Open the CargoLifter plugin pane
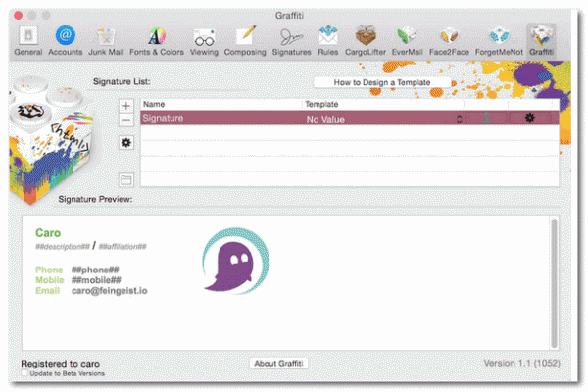Viewport: 588px width, 392px height. [x=366, y=41]
